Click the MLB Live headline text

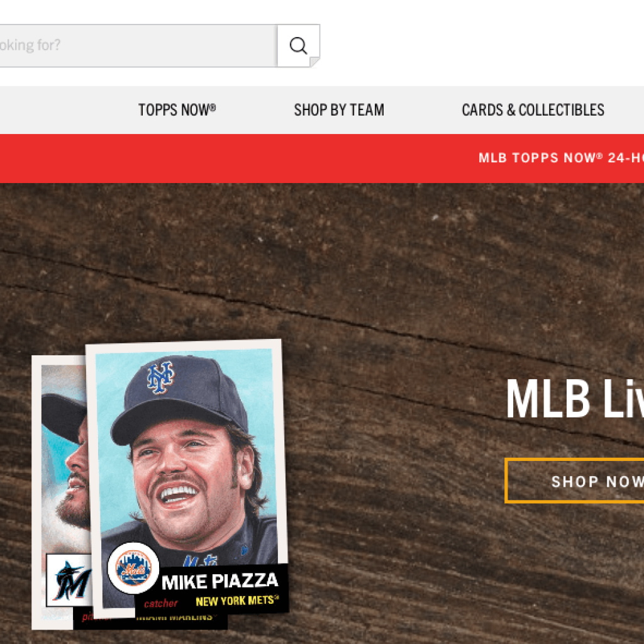click(575, 398)
